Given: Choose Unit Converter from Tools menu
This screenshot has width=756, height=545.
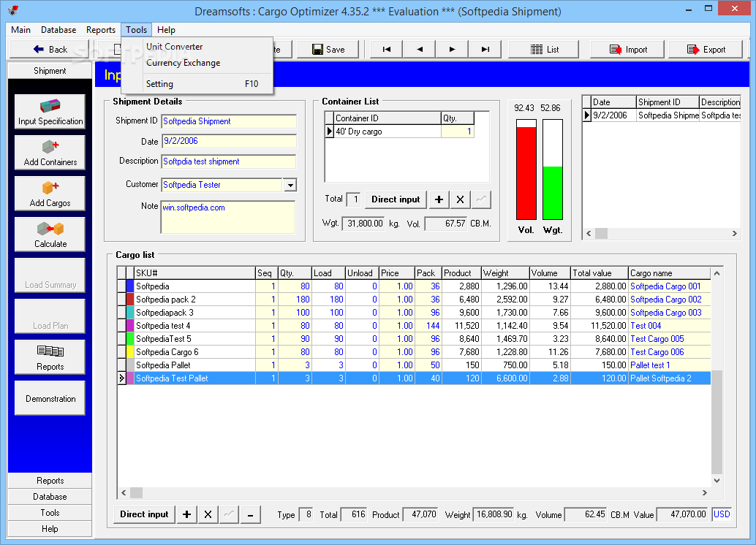Looking at the screenshot, I should [197, 47].
